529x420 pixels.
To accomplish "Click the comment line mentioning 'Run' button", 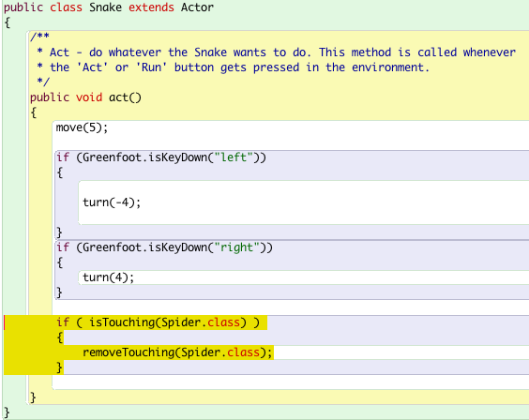I will pos(234,67).
